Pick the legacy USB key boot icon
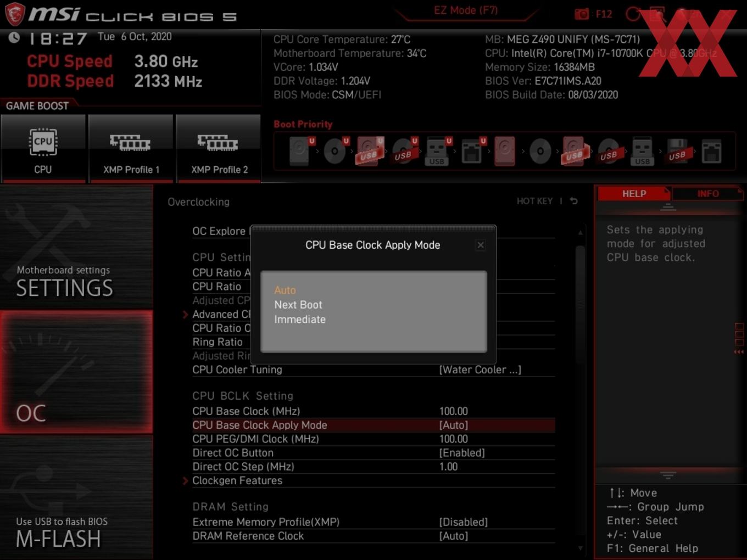Screen dimensions: 747x560 click(642, 151)
